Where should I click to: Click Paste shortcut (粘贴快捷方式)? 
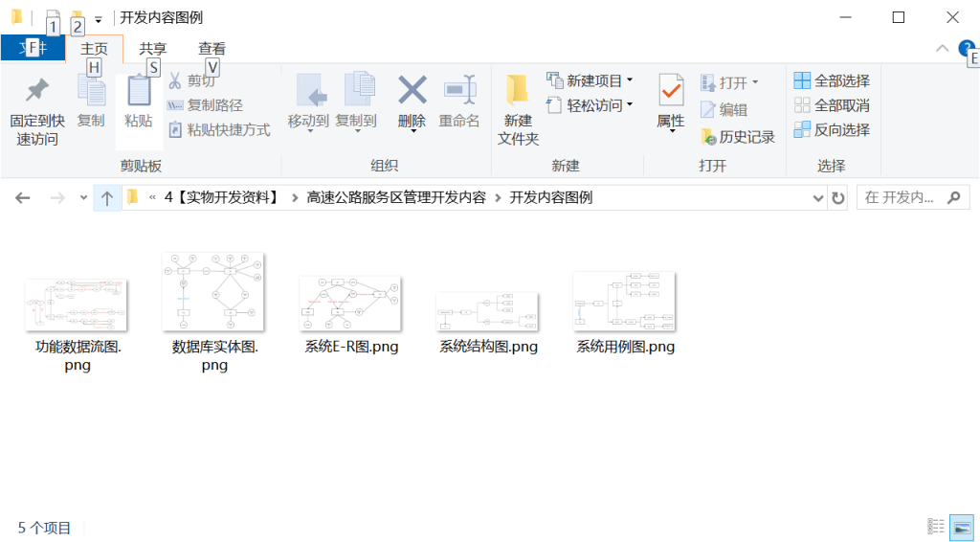click(x=219, y=130)
